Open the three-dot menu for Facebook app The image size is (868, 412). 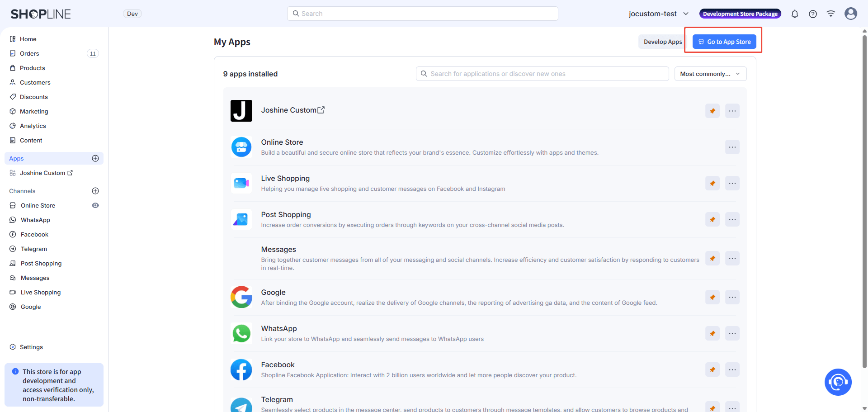[732, 369]
